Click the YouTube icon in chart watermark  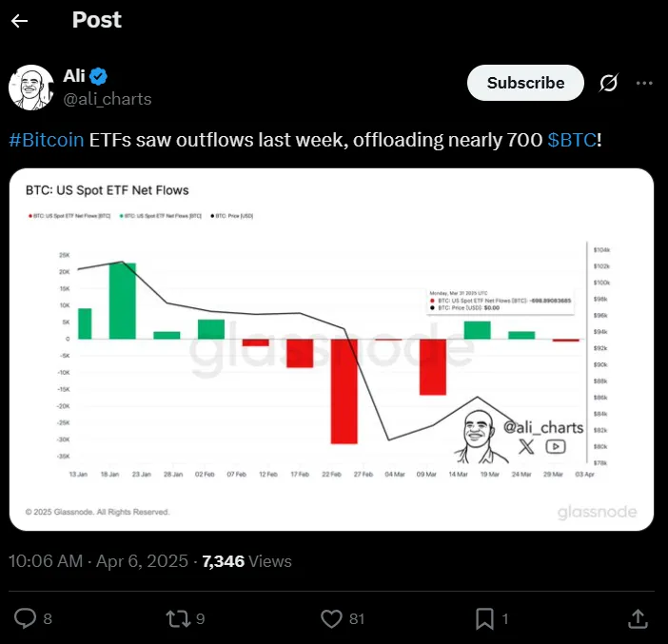[557, 445]
